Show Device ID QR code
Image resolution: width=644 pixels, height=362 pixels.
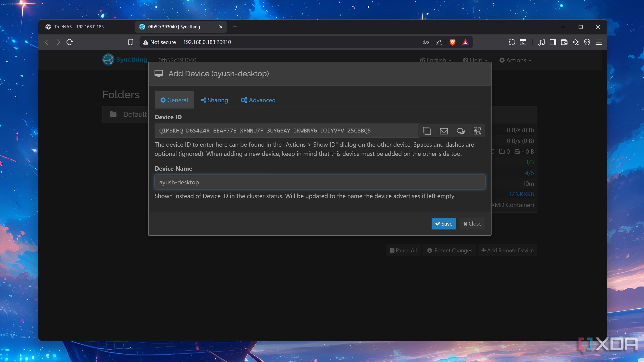477,131
